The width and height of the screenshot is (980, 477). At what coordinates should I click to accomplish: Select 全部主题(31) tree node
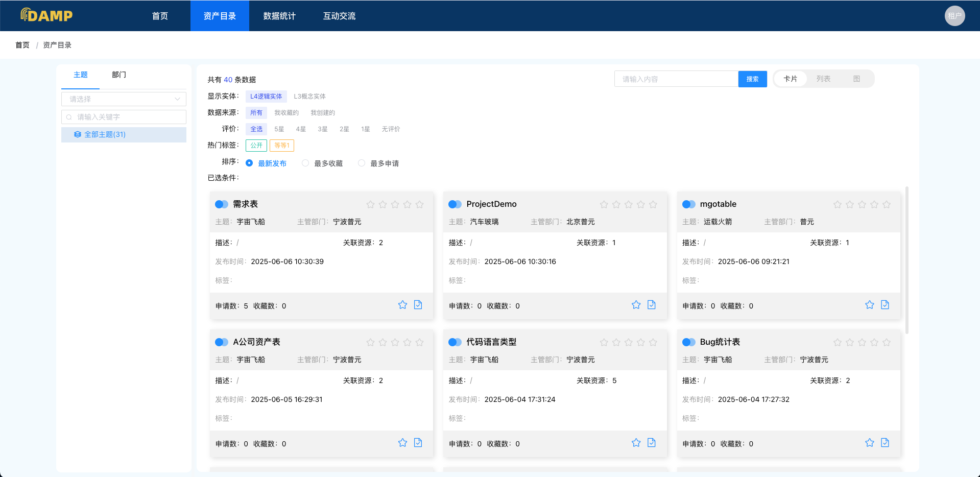click(105, 134)
